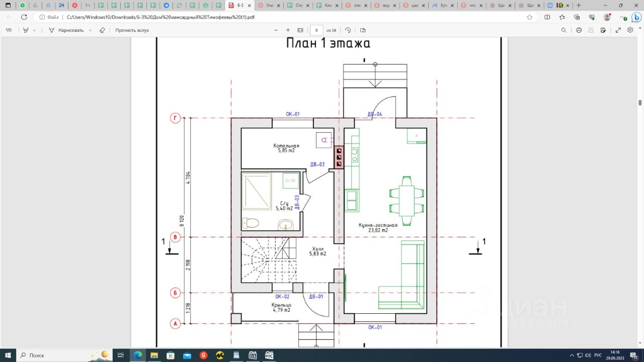Expand highlighter color options dropdown
The width and height of the screenshot is (644, 362).
pyautogui.click(x=35, y=30)
